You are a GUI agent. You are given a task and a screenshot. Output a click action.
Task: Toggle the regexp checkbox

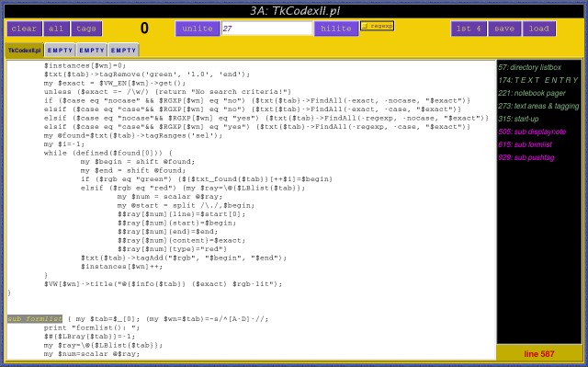pyautogui.click(x=377, y=26)
